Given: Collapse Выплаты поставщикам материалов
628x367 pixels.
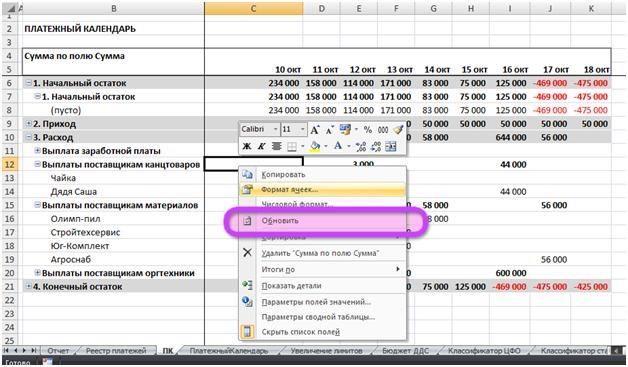Looking at the screenshot, I should coord(38,205).
